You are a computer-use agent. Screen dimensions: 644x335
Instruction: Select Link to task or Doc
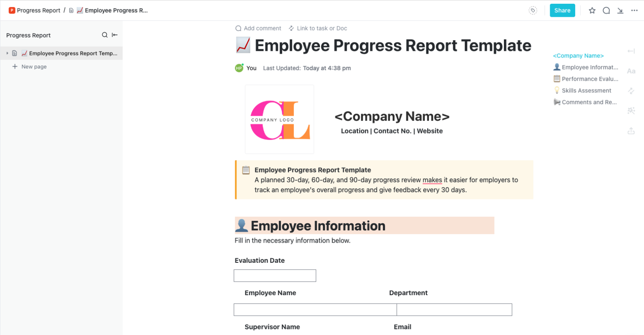point(318,28)
